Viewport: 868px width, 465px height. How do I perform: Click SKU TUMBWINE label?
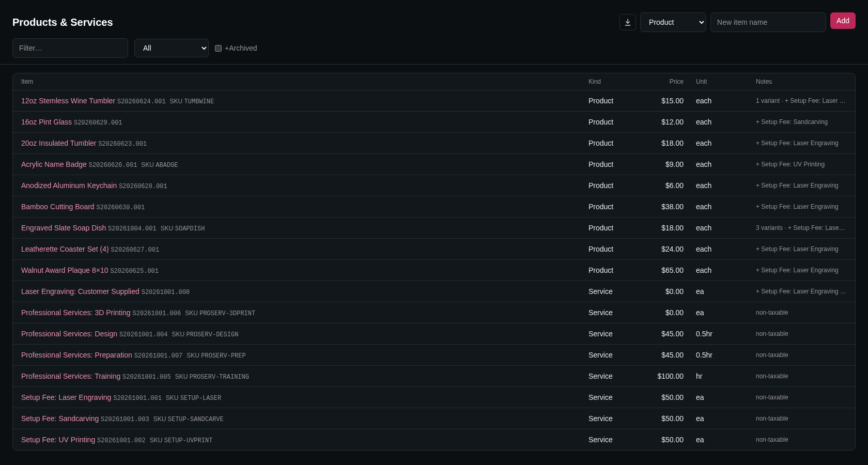pos(192,101)
